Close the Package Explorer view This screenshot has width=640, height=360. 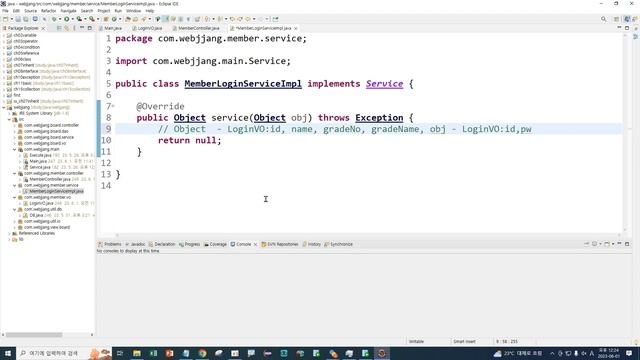[x=43, y=28]
